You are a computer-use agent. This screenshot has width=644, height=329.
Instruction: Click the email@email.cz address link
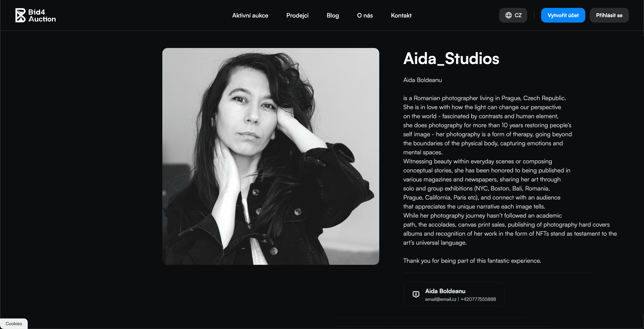(440, 299)
